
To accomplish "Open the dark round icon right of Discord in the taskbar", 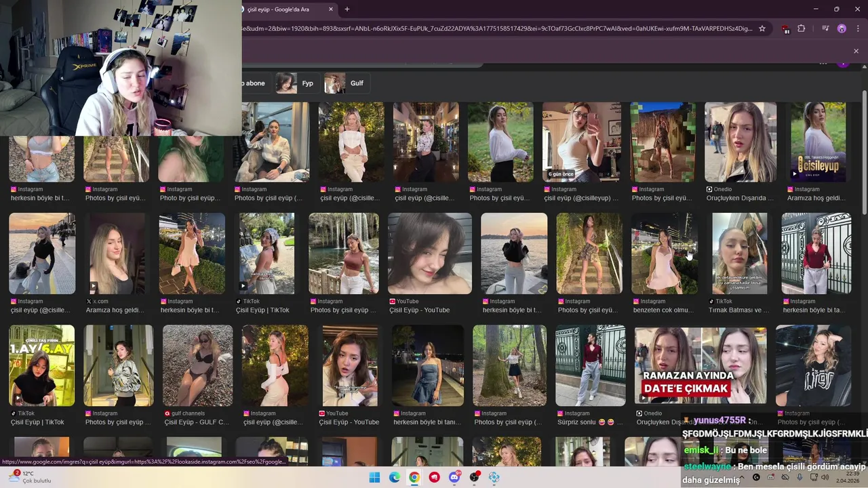I will tap(475, 477).
